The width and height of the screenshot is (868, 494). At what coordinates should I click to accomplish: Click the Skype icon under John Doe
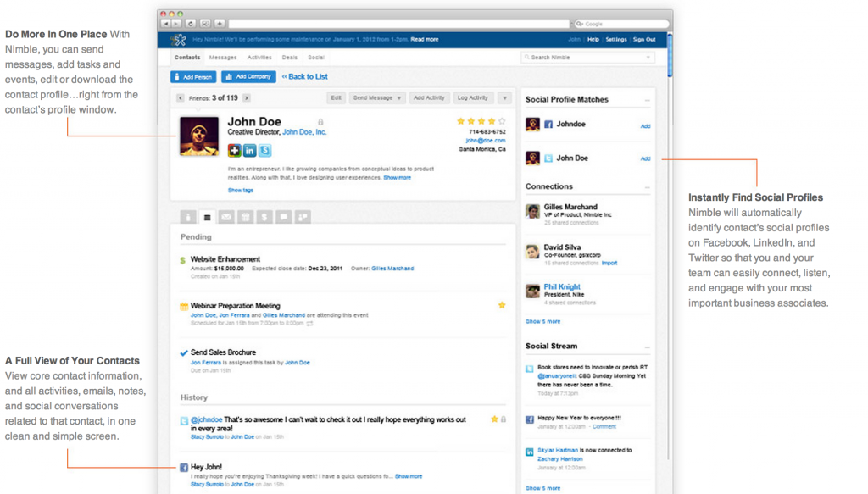(265, 151)
